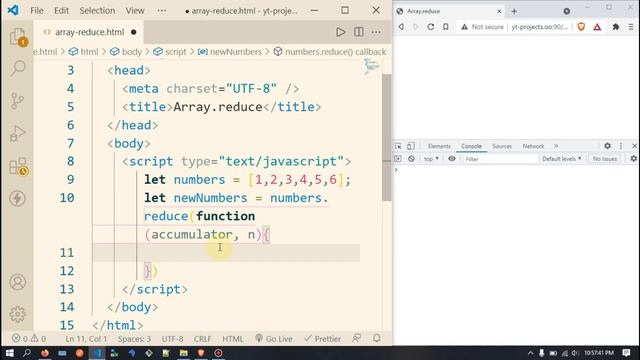Select the Console tab in DevTools

click(x=471, y=146)
